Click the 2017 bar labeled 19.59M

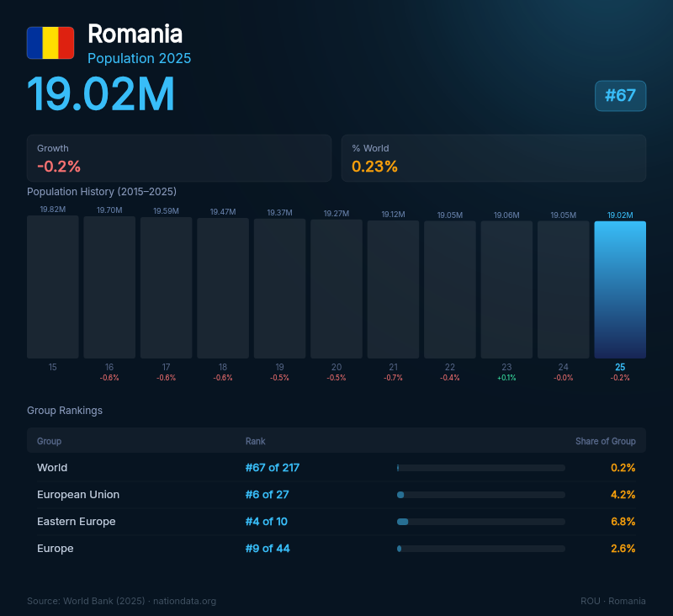pos(166,288)
